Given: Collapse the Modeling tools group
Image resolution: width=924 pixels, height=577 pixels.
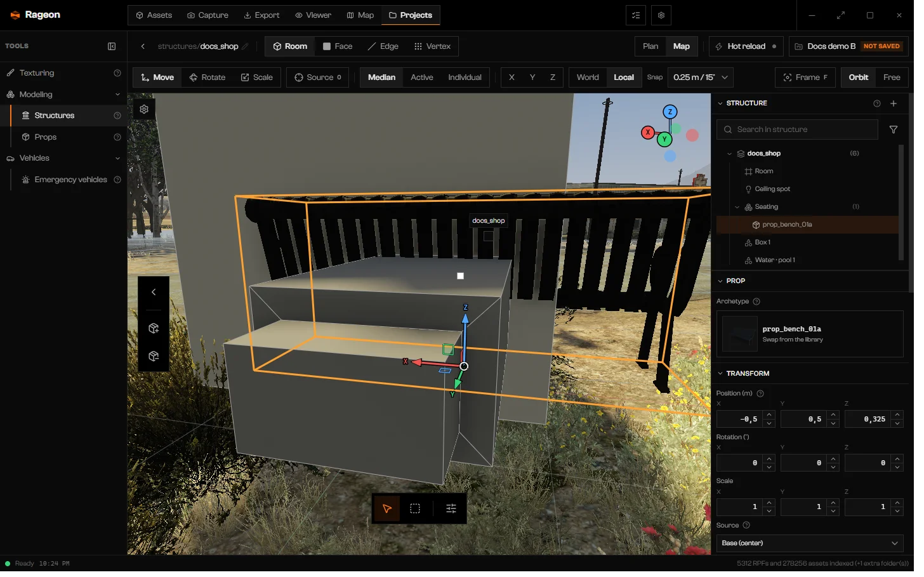Looking at the screenshot, I should pyautogui.click(x=119, y=95).
